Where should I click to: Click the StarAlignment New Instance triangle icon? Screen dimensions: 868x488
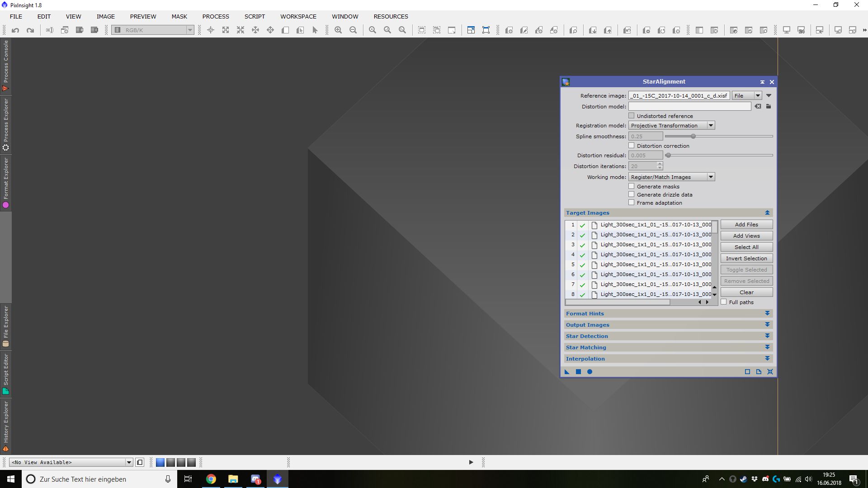[x=567, y=372]
